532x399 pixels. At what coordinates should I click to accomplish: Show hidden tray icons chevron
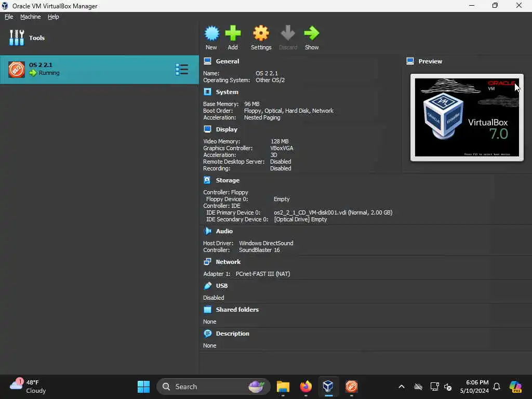pos(402,387)
